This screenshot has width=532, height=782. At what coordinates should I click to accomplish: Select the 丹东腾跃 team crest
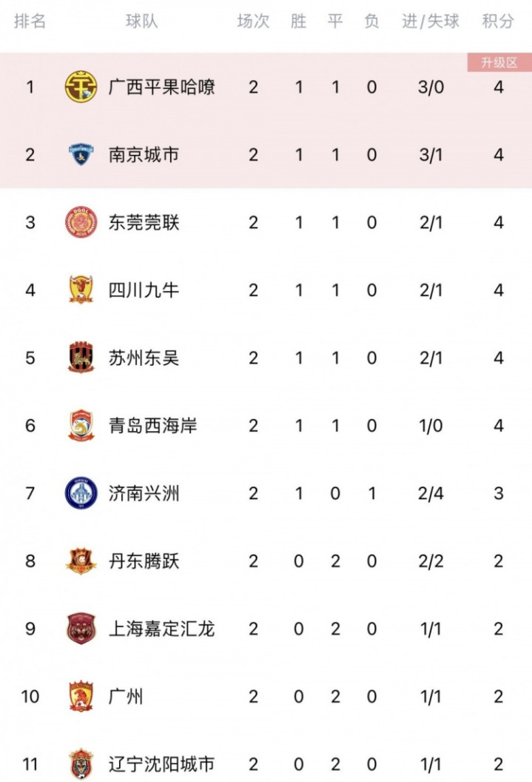(x=81, y=561)
